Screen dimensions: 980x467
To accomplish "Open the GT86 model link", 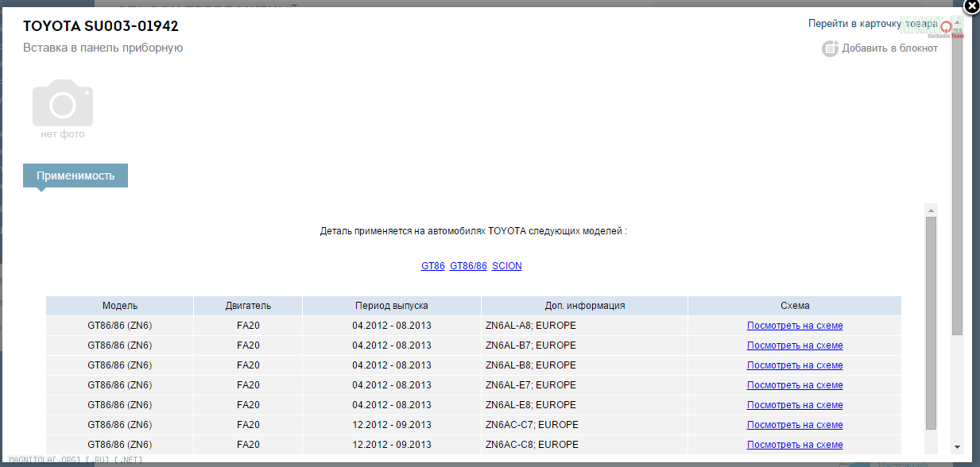I will [x=433, y=266].
